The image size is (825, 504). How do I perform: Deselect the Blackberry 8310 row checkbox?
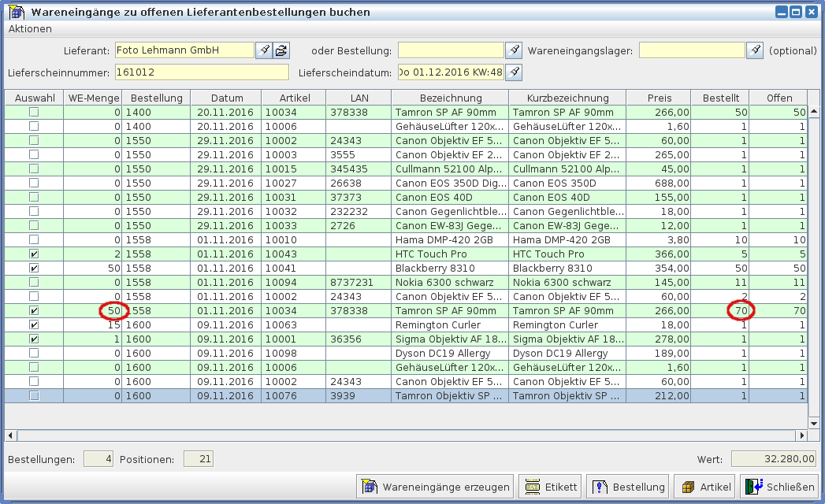click(34, 269)
